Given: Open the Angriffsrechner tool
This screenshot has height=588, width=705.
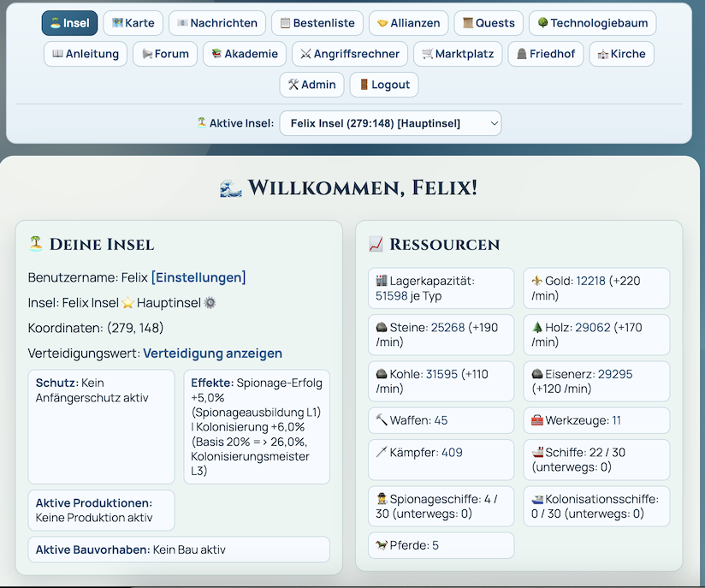Looking at the screenshot, I should (349, 54).
